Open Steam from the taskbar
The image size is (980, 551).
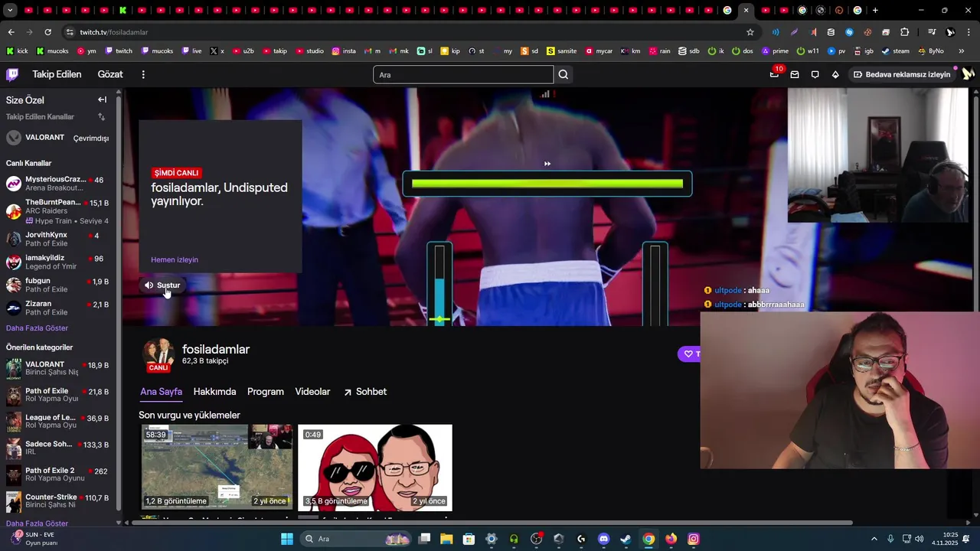point(626,539)
